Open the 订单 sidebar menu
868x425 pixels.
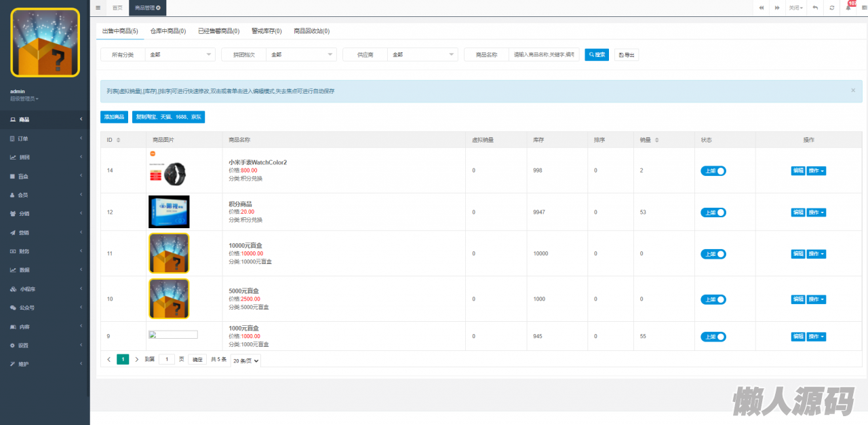(45, 138)
